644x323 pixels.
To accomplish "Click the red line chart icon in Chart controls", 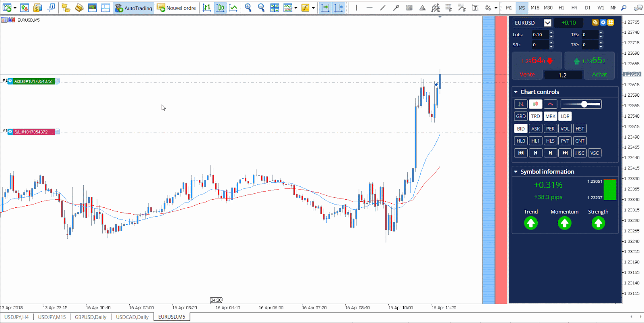I will tap(550, 104).
